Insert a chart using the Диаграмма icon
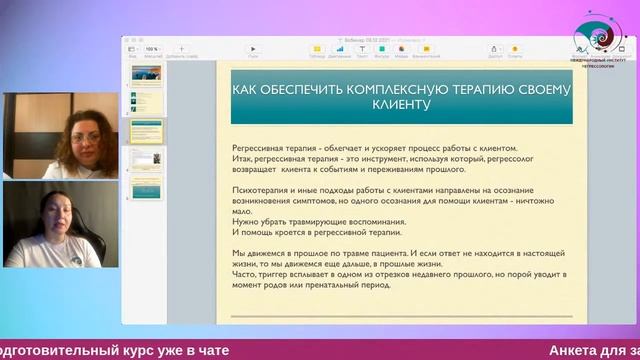 point(340,49)
